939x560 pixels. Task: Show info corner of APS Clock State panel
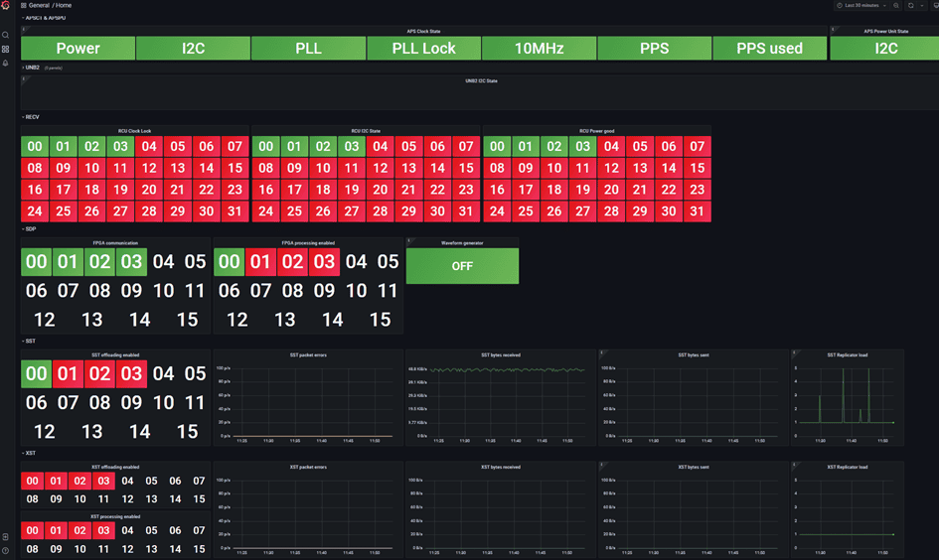(x=24, y=29)
